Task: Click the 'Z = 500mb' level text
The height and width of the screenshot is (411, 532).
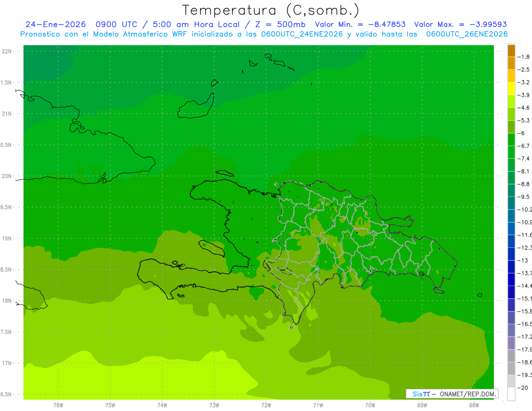Action: [281, 24]
